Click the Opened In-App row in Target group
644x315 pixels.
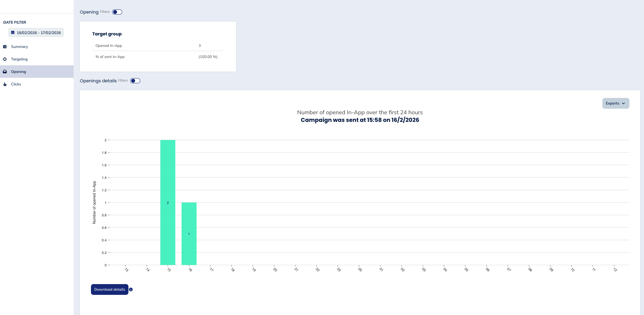point(158,45)
